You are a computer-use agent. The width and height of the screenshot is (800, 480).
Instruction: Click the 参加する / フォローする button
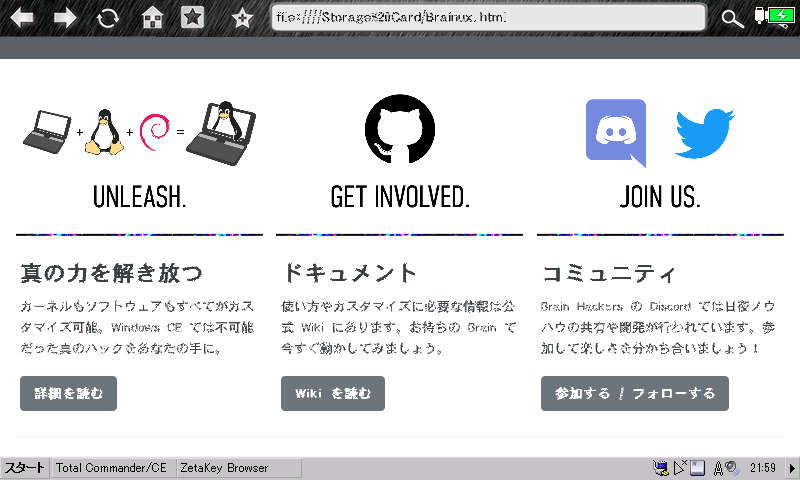635,393
